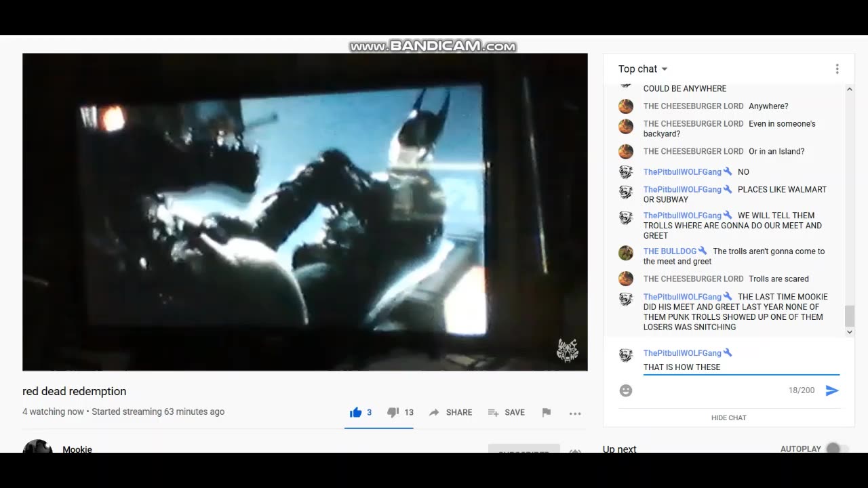Screen dimensions: 868x488
Task: Click the dislike count '13'
Action: 409,412
